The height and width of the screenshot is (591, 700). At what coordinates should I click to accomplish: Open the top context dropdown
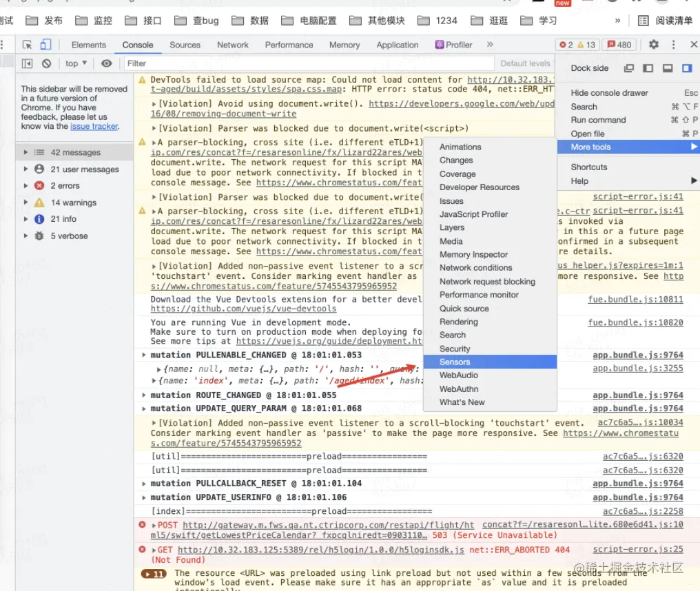click(76, 63)
